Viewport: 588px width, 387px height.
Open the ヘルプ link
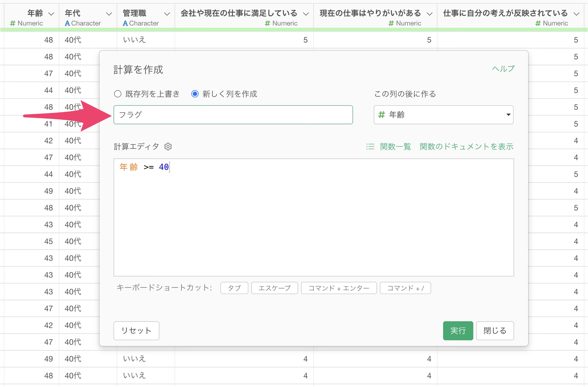tap(503, 69)
